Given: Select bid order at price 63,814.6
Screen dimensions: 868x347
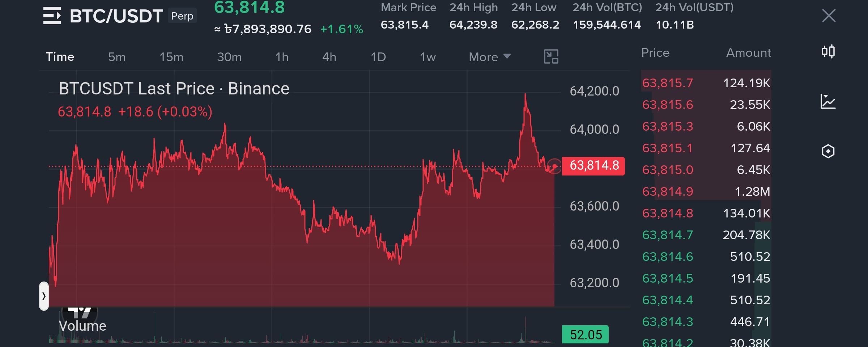Looking at the screenshot, I should [x=706, y=257].
